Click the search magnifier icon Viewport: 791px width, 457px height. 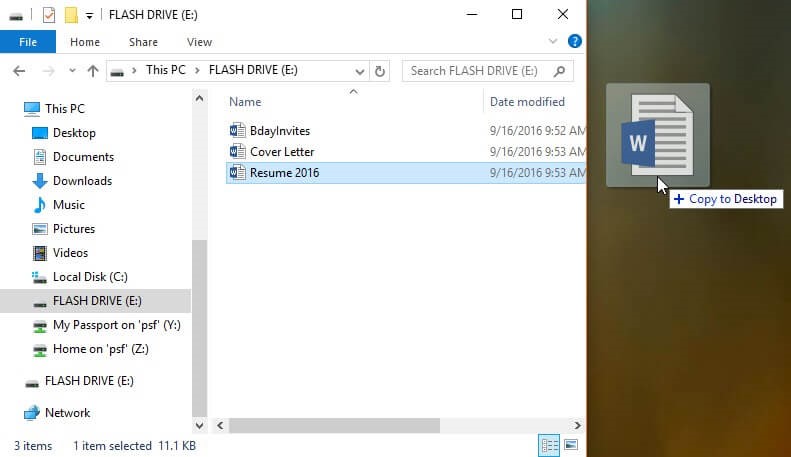(560, 71)
